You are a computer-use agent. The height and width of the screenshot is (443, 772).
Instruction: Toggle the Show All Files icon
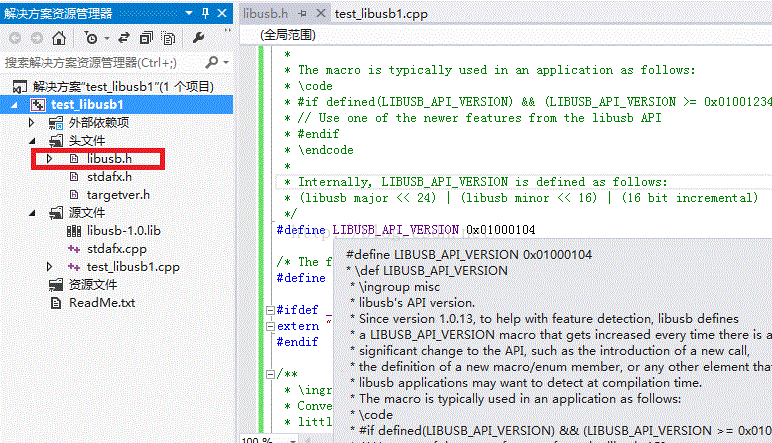click(168, 38)
